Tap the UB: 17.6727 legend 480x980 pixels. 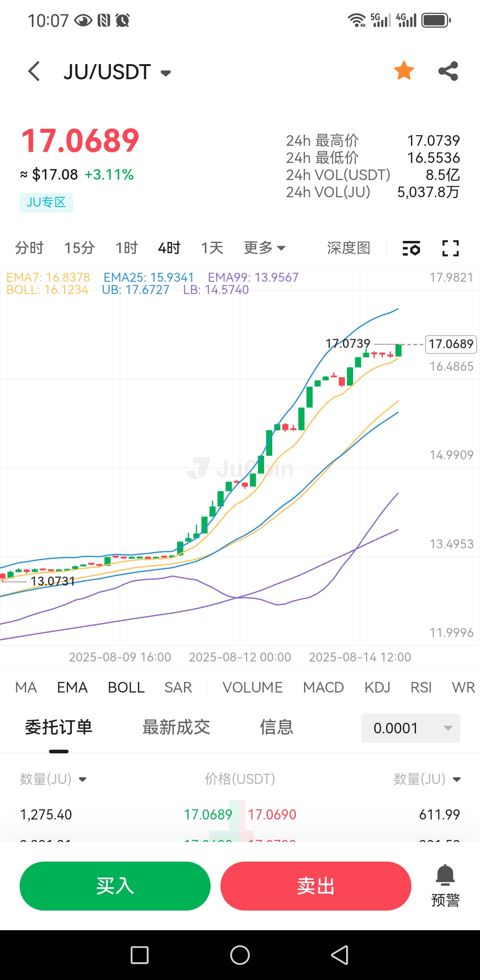point(136,290)
